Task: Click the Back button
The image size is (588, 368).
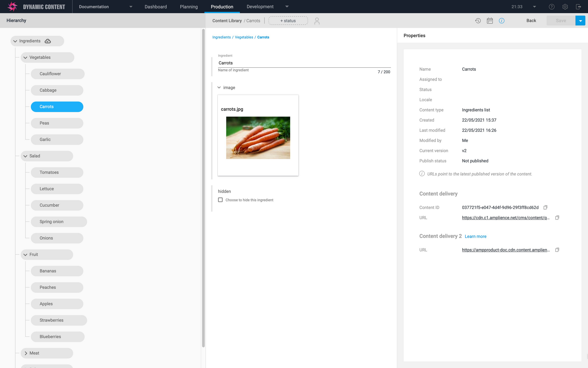Action: [x=531, y=20]
